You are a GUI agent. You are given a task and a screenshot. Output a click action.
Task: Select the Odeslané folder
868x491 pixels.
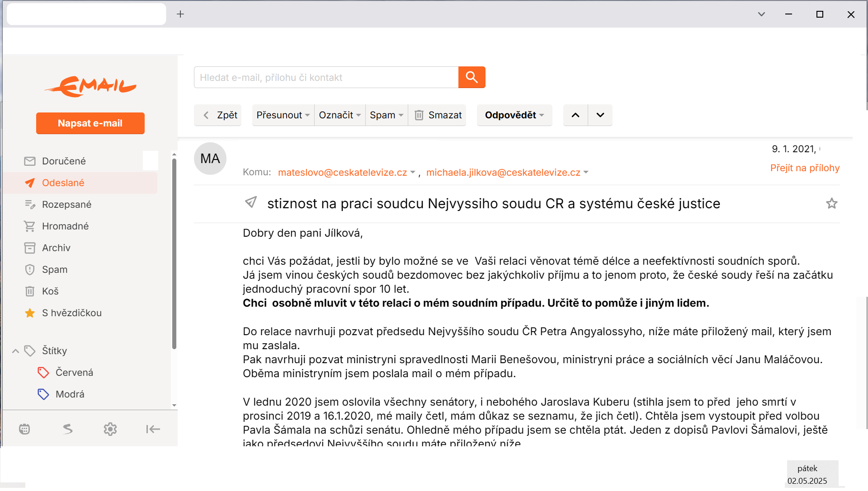coord(80,183)
